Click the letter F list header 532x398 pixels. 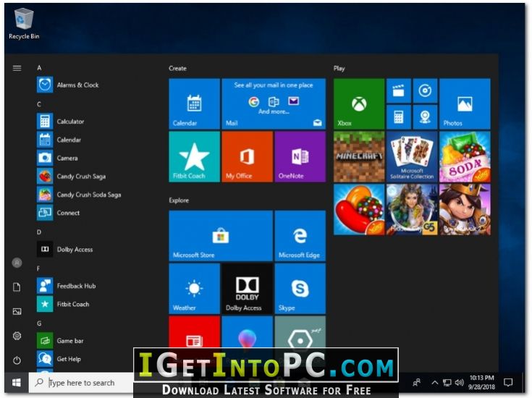coord(38,268)
